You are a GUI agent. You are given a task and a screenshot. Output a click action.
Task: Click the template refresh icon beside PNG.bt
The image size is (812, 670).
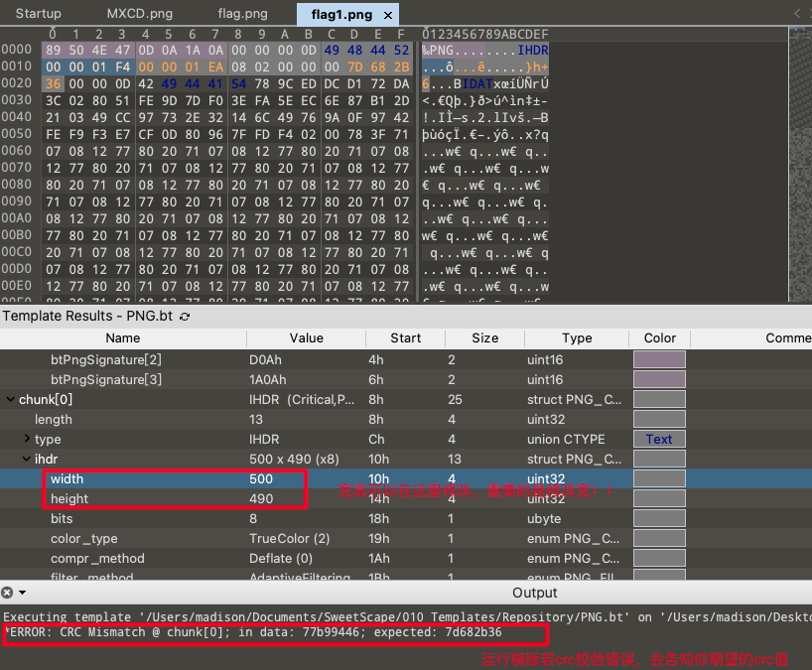point(185,316)
